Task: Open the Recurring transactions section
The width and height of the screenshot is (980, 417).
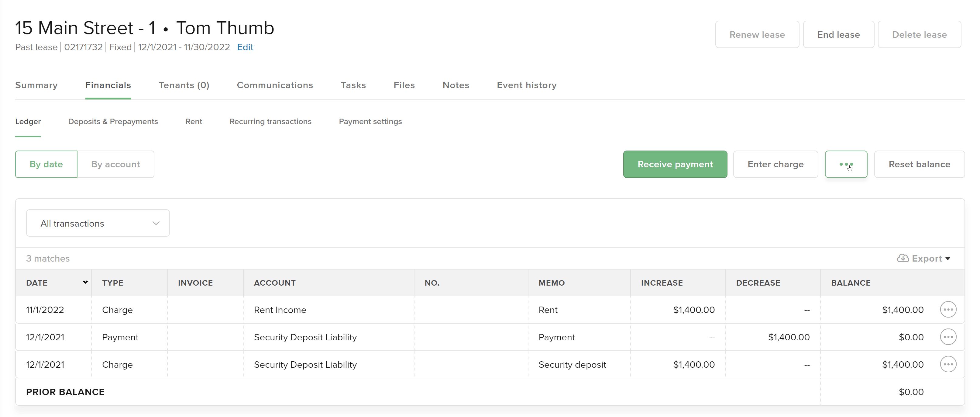Action: click(x=270, y=121)
